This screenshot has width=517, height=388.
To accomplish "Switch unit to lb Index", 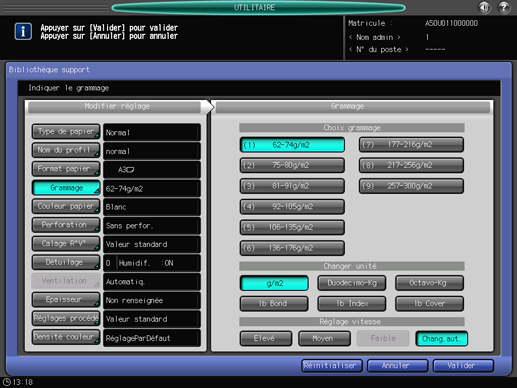I will click(x=352, y=304).
